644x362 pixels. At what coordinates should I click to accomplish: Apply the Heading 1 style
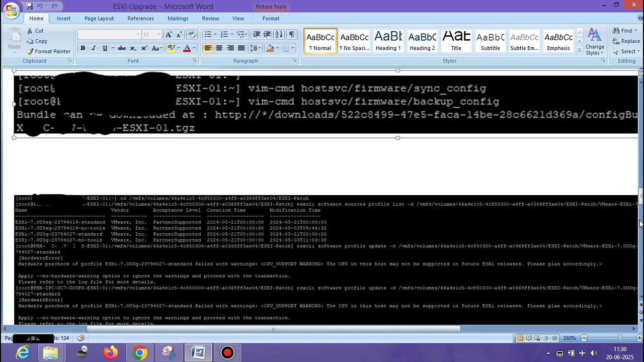pyautogui.click(x=388, y=41)
